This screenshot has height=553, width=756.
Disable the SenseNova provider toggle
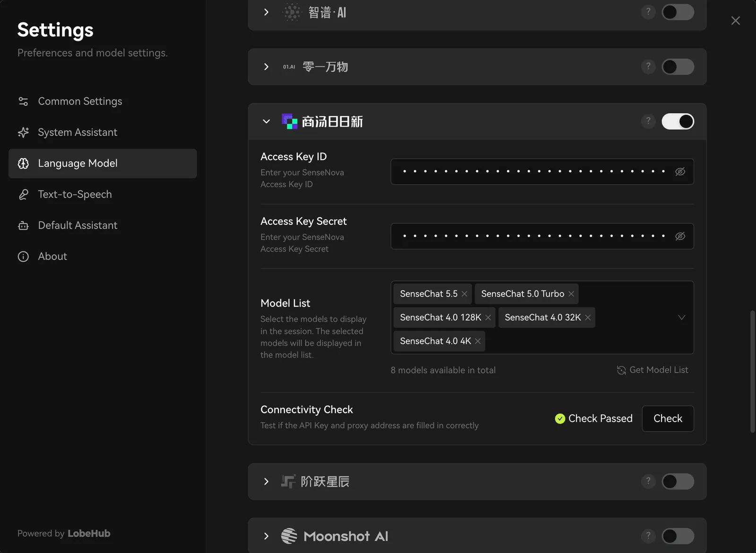[678, 121]
